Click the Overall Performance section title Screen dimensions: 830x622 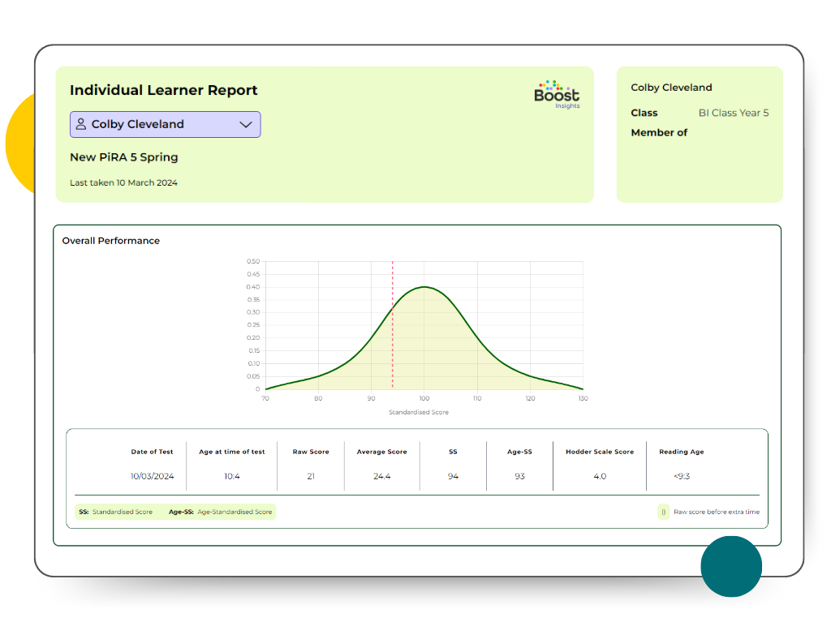coord(110,240)
